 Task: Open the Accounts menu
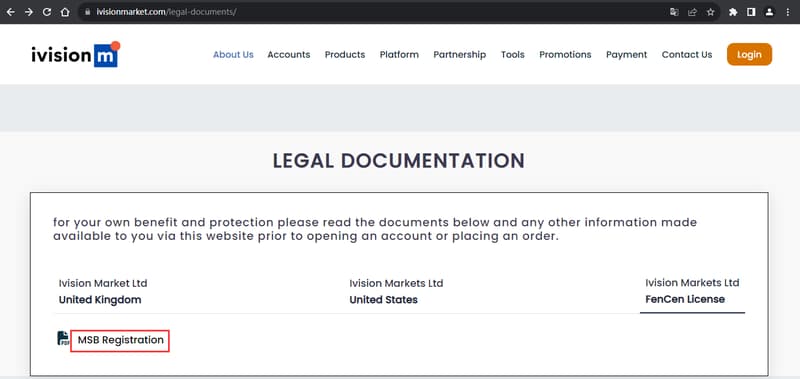(289, 55)
